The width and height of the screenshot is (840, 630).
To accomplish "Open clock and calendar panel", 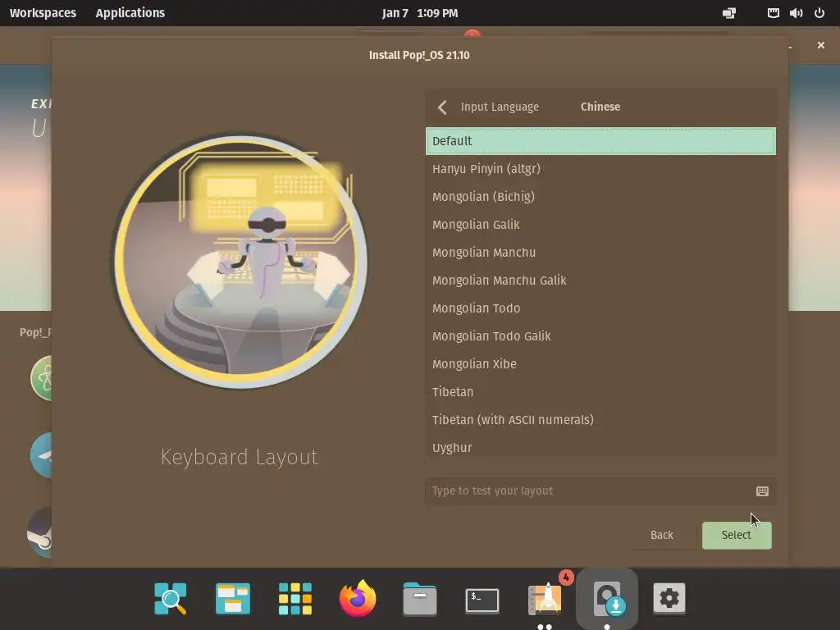I will click(x=420, y=13).
